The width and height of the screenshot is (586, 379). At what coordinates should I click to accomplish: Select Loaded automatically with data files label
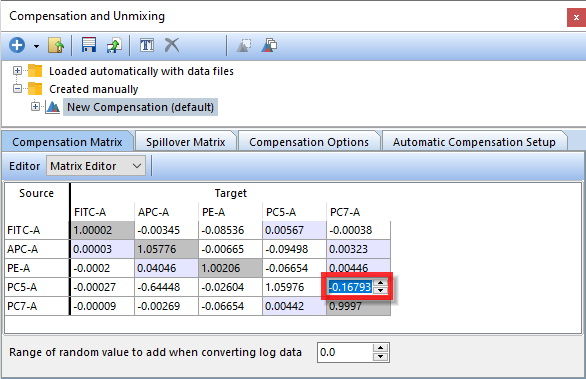pyautogui.click(x=141, y=71)
